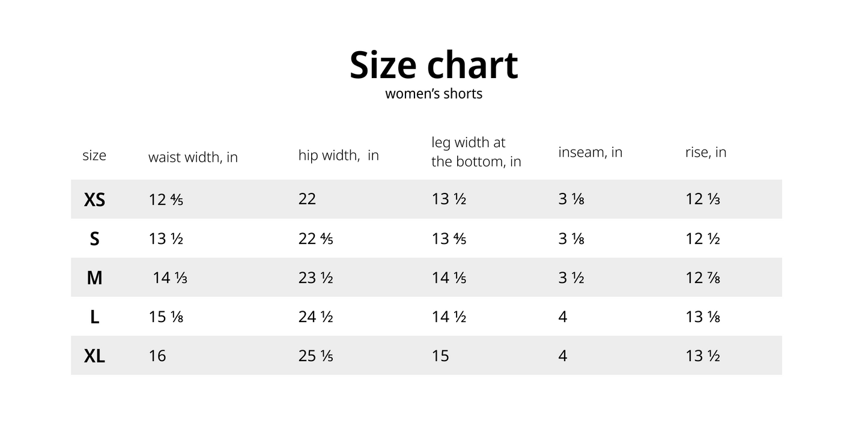Click the "women's shorts" subtitle
The width and height of the screenshot is (868, 426).
click(x=433, y=94)
